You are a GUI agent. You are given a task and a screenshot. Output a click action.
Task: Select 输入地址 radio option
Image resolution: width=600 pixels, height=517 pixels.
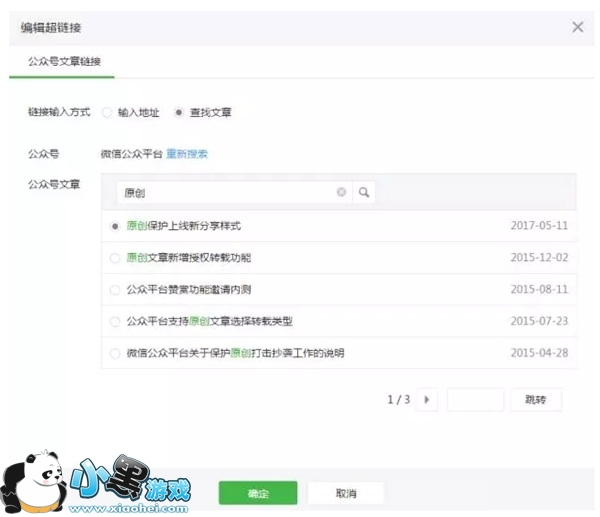click(x=107, y=113)
